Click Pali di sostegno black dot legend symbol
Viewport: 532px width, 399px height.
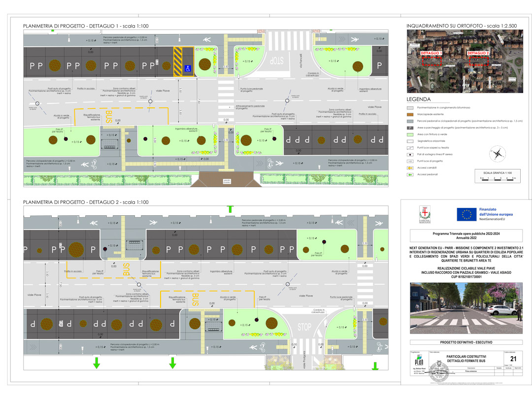[409, 154]
